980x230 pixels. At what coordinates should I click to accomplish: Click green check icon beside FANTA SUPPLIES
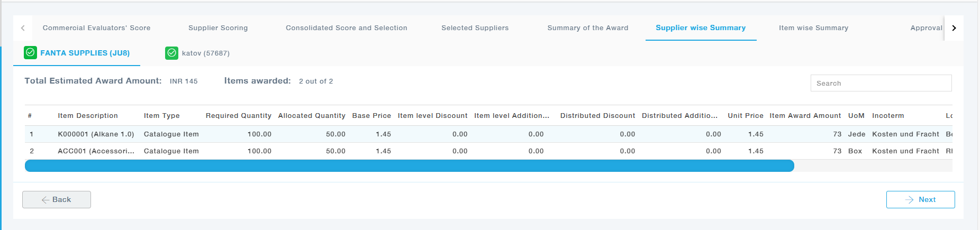pos(31,53)
